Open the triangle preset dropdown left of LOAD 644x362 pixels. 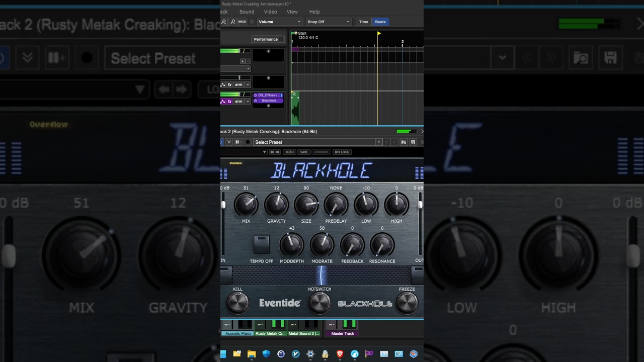click(x=265, y=152)
